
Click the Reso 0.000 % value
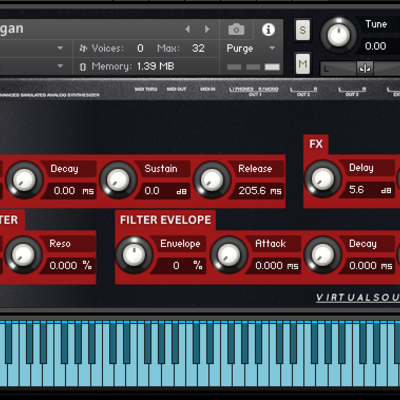tap(70, 266)
